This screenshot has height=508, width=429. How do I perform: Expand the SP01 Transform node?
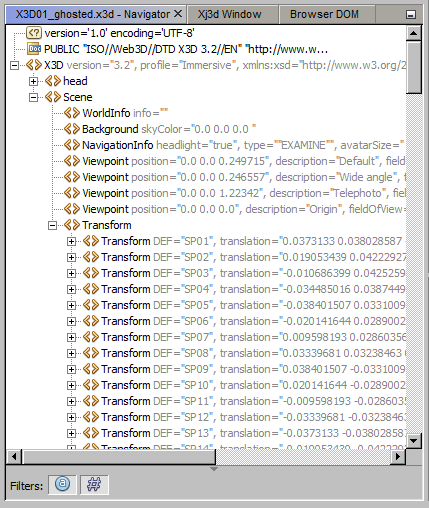point(71,241)
